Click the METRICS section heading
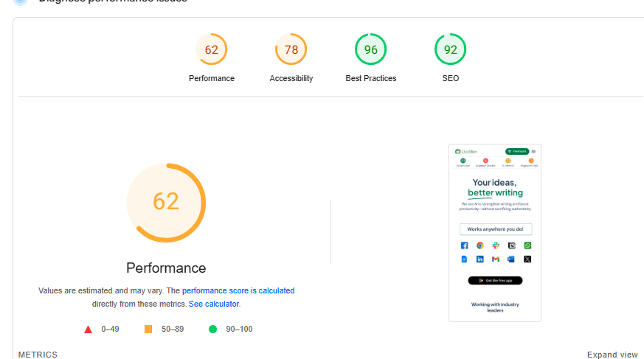The width and height of the screenshot is (644, 359). 38,355
